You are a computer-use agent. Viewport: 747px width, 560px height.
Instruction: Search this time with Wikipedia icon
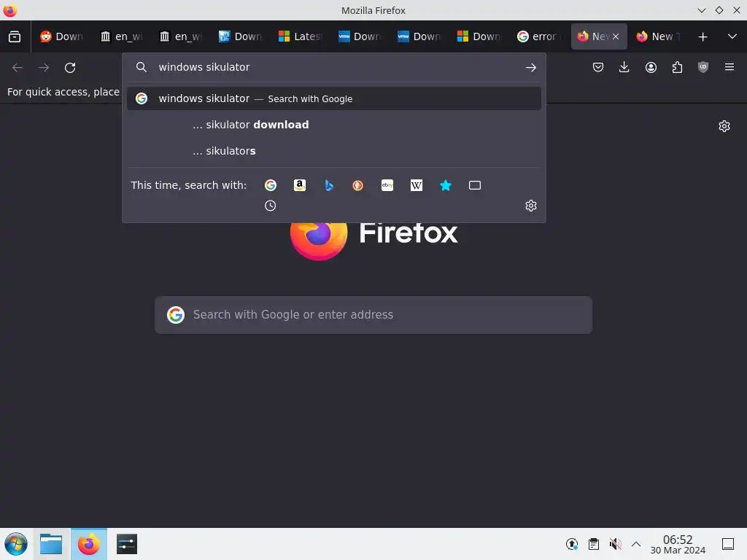[417, 185]
